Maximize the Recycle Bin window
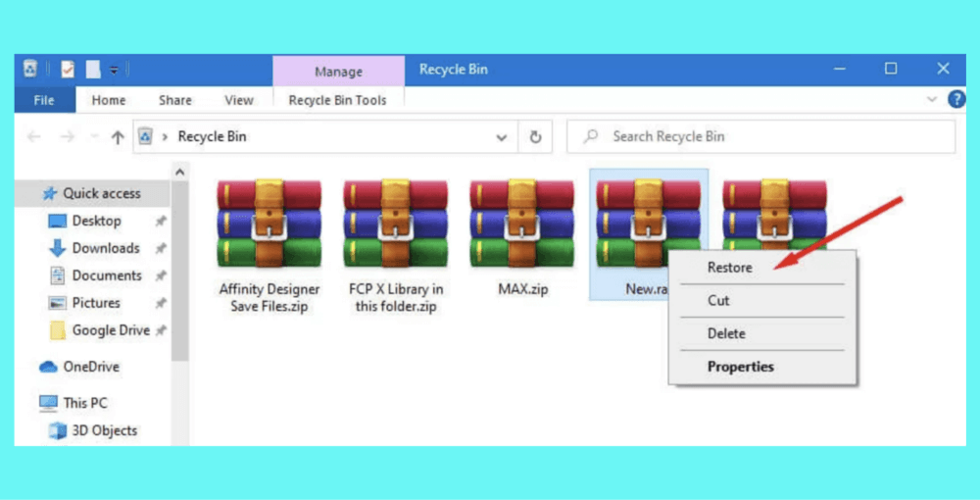The image size is (980, 500). click(x=891, y=69)
